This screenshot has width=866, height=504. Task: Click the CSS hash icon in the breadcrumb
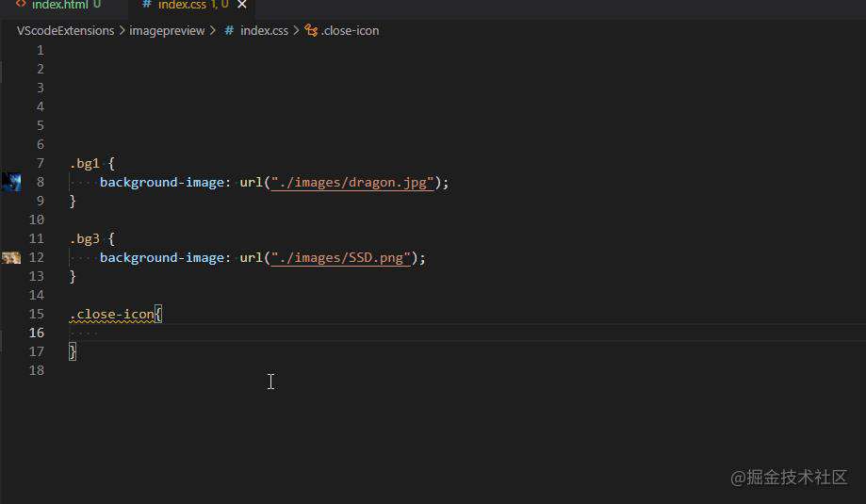229,31
